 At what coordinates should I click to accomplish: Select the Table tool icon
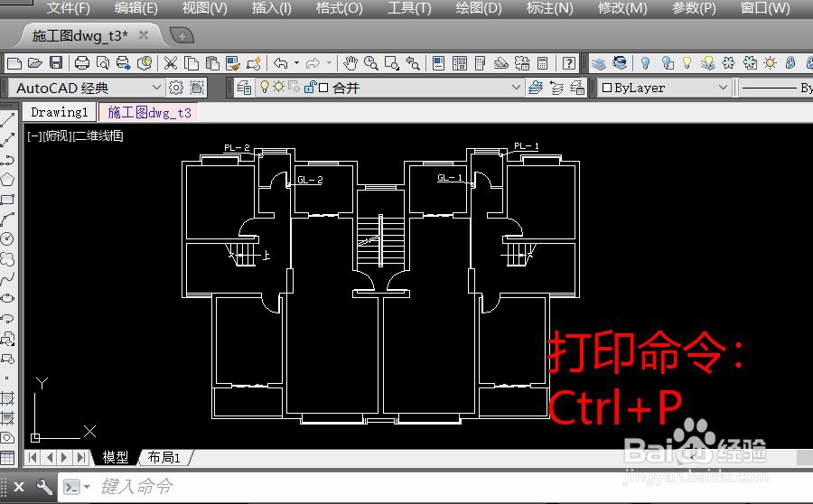(7, 458)
